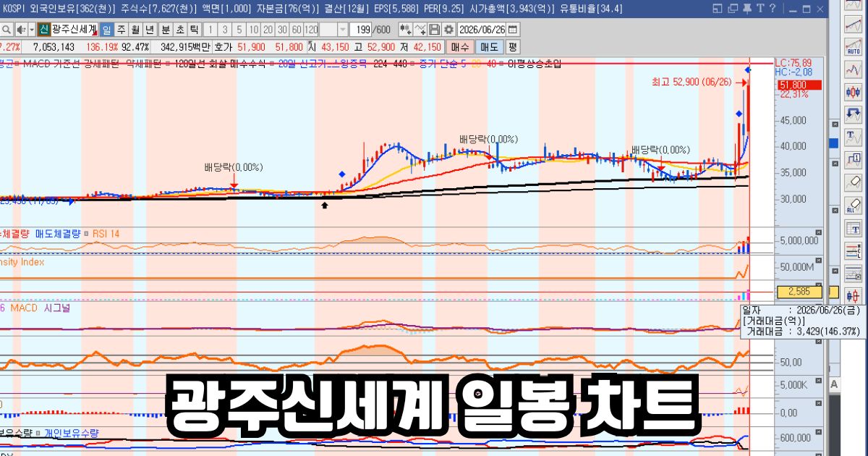Close the 50,000M intensity pane with X
Image resolution: width=868 pixels, height=456 pixels.
pyautogui.click(x=818, y=261)
